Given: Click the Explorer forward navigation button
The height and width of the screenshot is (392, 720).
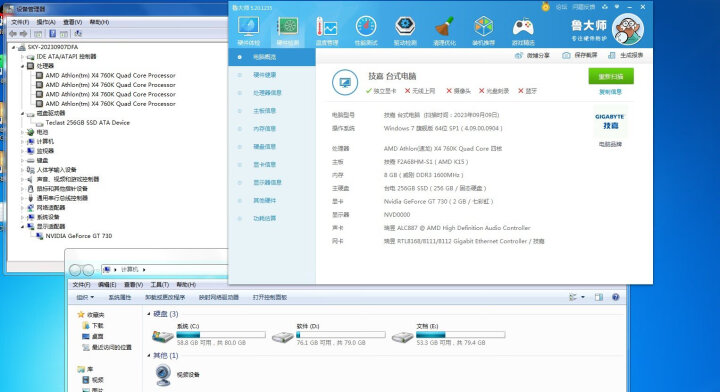Looking at the screenshot, I should 88,270.
